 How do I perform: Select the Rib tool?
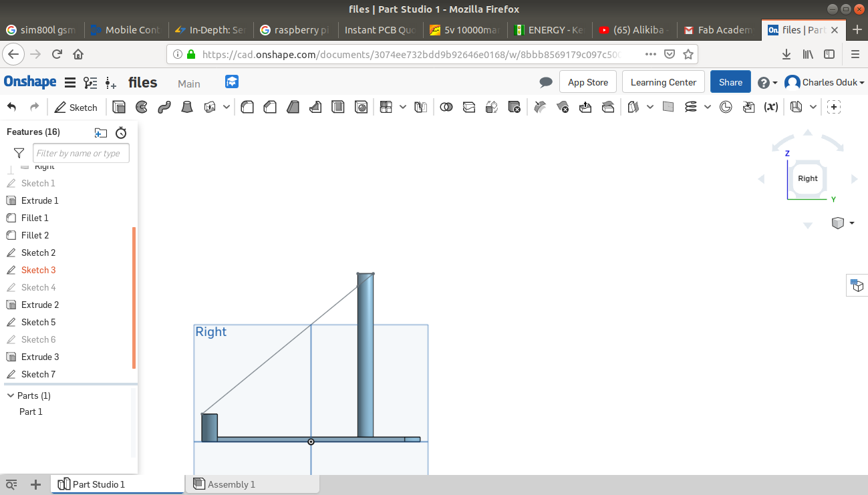coord(315,107)
